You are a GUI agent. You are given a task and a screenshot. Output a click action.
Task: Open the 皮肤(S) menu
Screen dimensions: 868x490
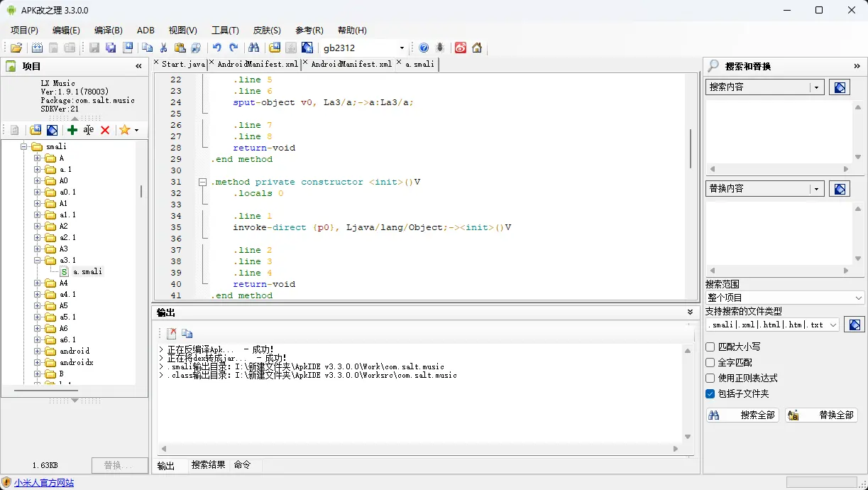pyautogui.click(x=267, y=31)
